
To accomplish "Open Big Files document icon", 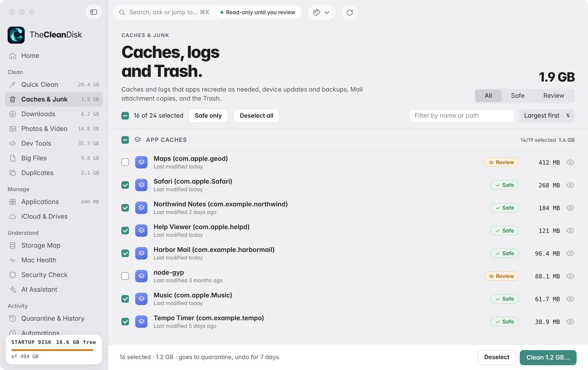I will [13, 158].
